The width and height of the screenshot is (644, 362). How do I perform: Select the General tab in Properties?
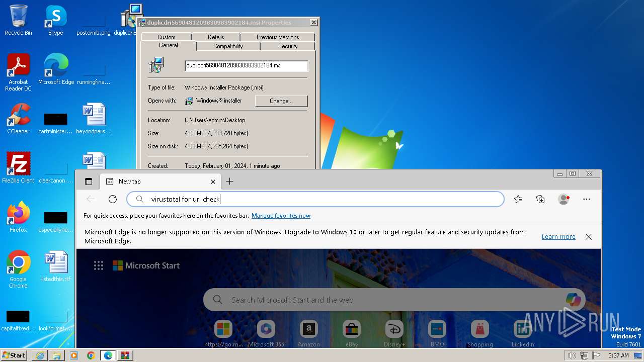pos(168,45)
